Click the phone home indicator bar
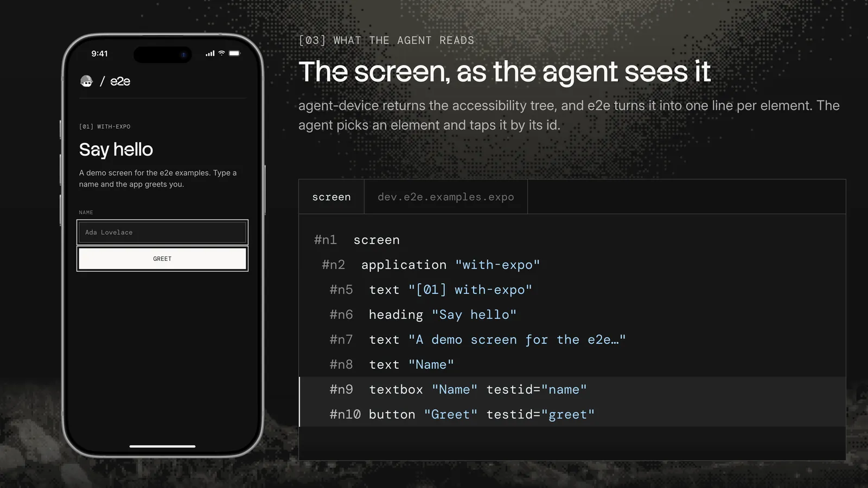Image resolution: width=868 pixels, height=488 pixels. click(162, 446)
